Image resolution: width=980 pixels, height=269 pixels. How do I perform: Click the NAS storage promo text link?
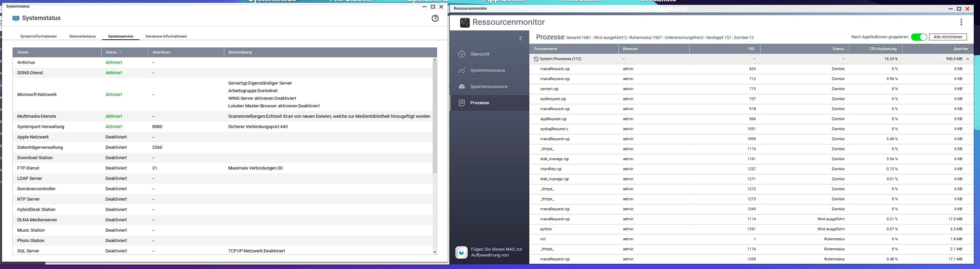496,252
